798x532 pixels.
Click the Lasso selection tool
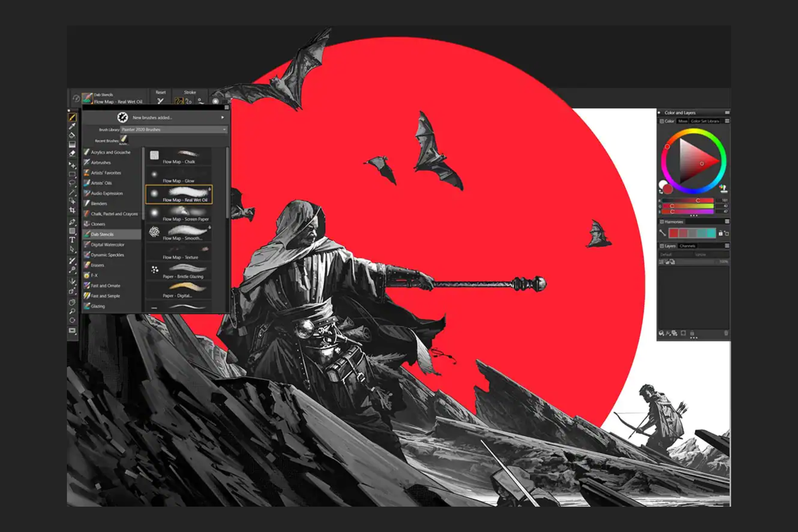point(72,183)
